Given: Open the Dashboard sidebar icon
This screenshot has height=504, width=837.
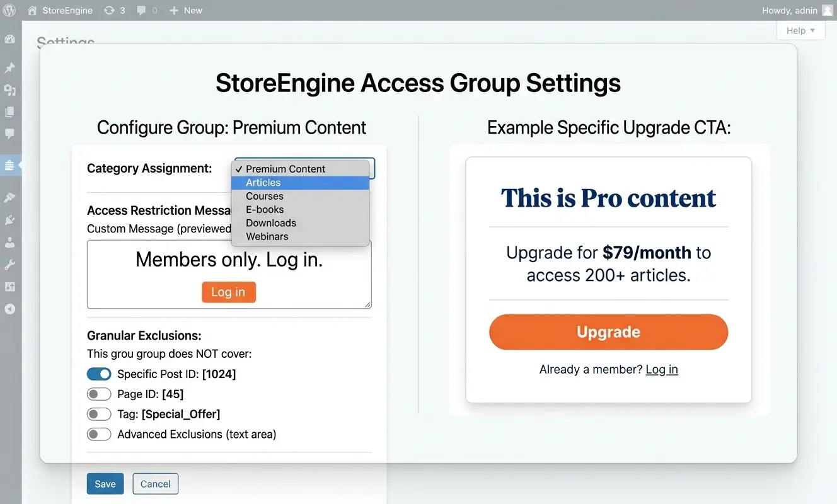Looking at the screenshot, I should (x=9, y=40).
